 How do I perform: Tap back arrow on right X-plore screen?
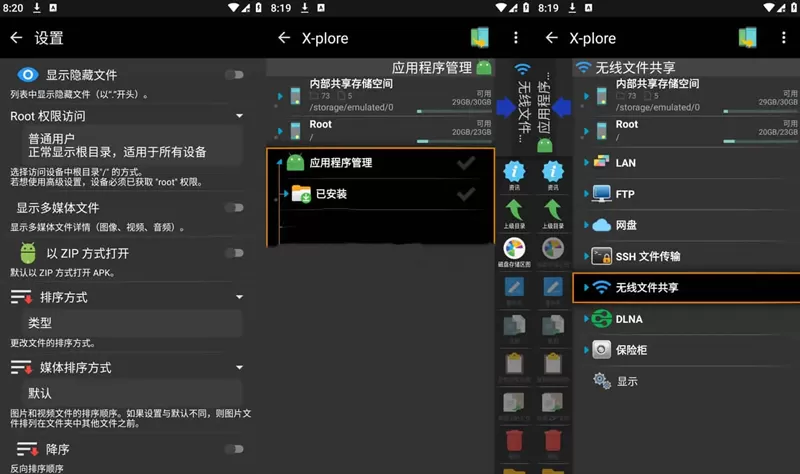(x=552, y=38)
